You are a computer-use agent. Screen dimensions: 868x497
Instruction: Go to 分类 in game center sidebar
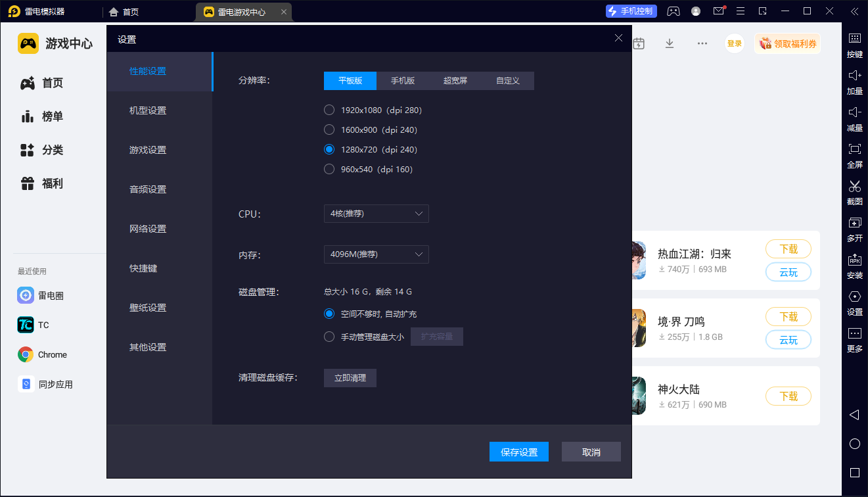pos(42,150)
